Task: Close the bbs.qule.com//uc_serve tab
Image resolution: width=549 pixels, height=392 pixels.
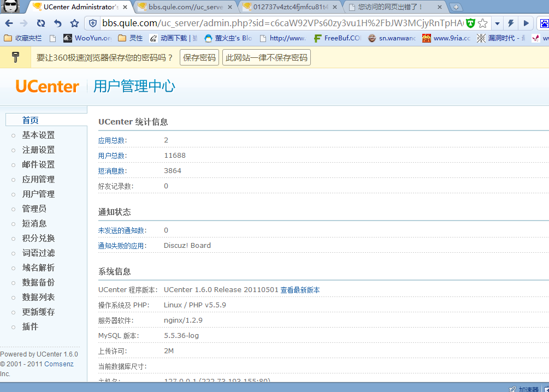Action: [229, 7]
